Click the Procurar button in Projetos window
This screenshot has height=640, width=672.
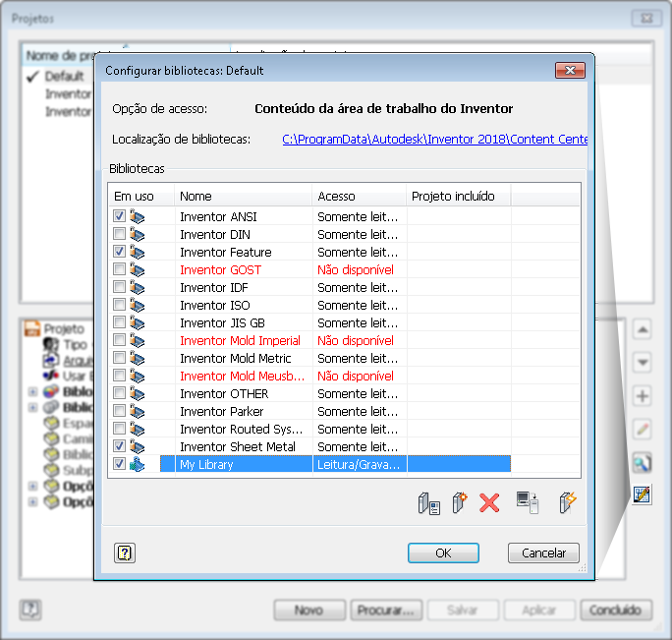tap(386, 610)
